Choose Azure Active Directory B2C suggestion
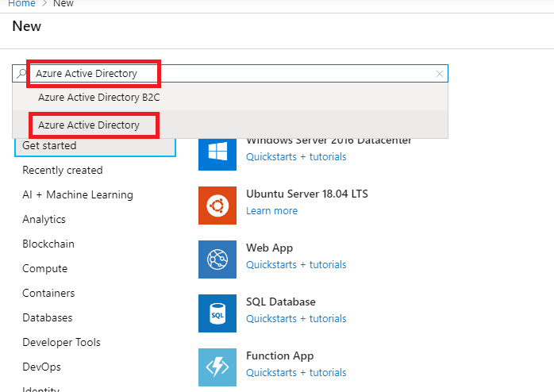 coord(99,98)
